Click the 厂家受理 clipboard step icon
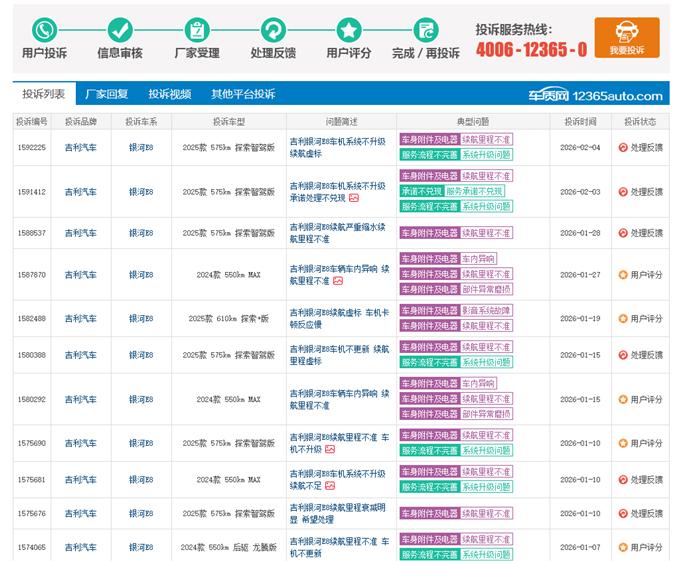Viewport: 700px width, 561px height. [196, 29]
